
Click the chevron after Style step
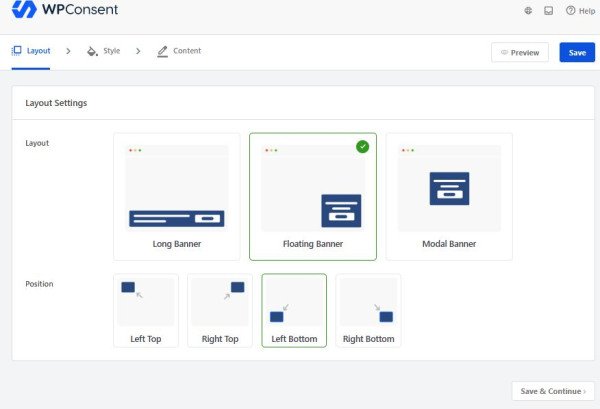138,51
